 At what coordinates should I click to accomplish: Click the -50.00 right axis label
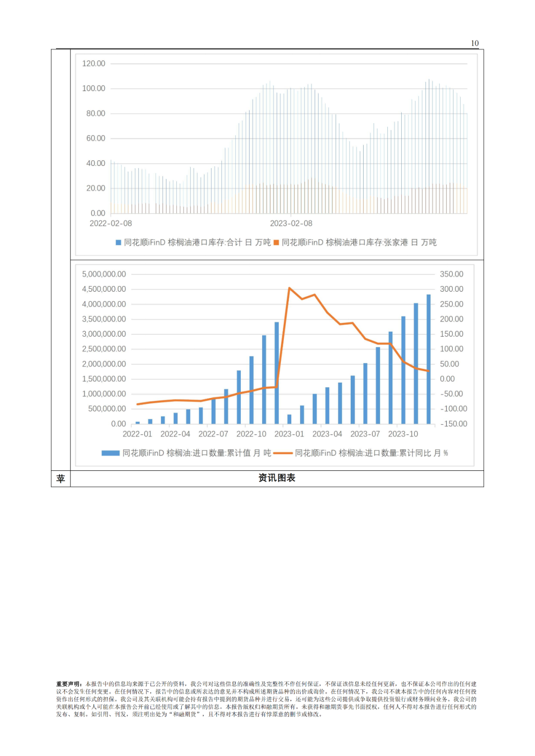tap(452, 394)
